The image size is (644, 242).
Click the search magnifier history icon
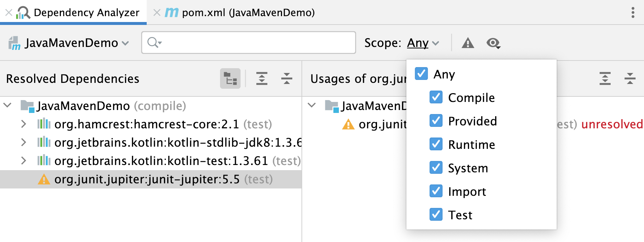pos(154,43)
